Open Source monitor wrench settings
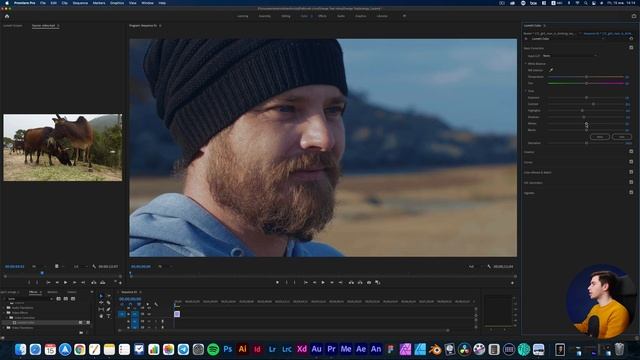Image resolution: width=640 pixels, height=360 pixels. (94, 267)
